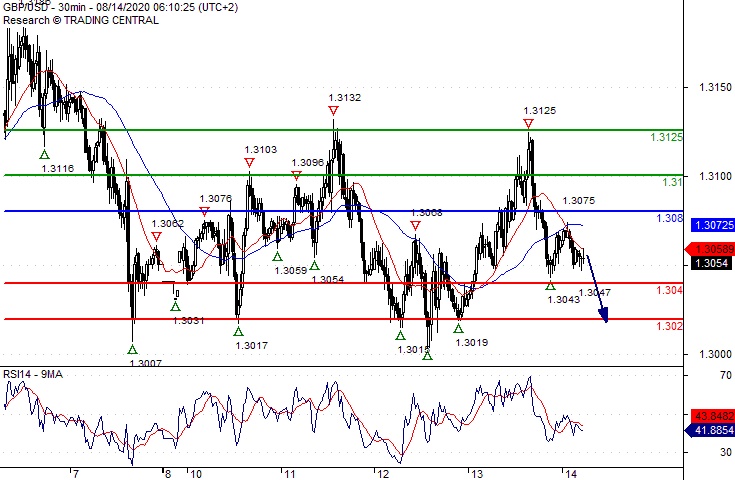735x480 pixels.
Task: Click the red 43.8482 RSI value tag
Action: click(x=713, y=416)
